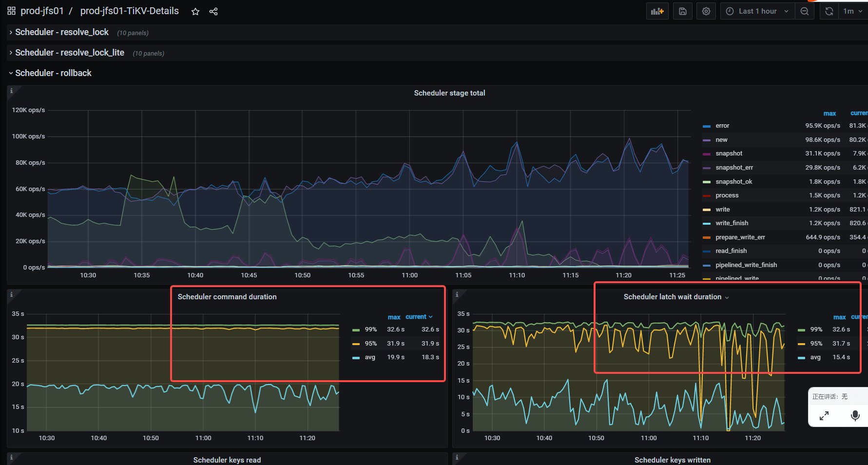Star the prod-jfs01-TiKV-Details dashboard
The height and width of the screenshot is (465, 868).
point(195,12)
